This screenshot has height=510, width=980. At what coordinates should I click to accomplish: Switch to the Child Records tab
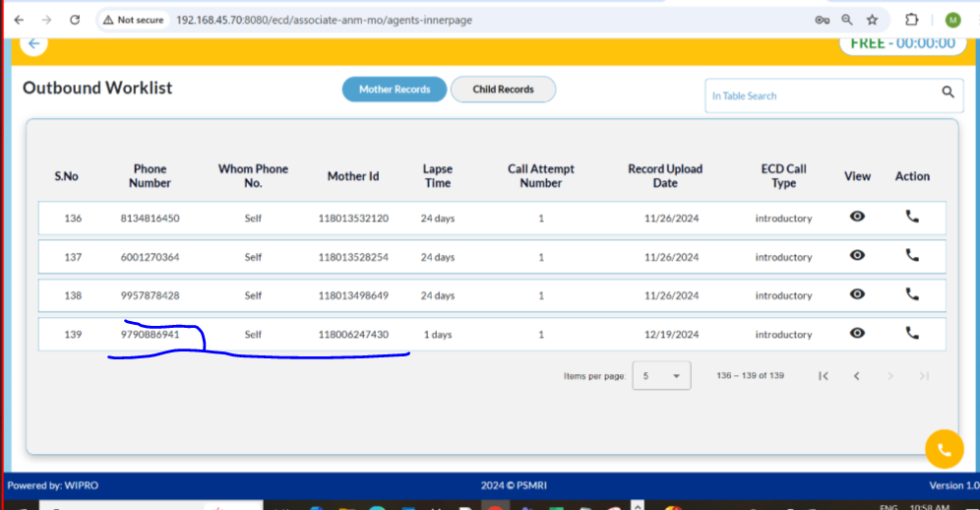(503, 90)
